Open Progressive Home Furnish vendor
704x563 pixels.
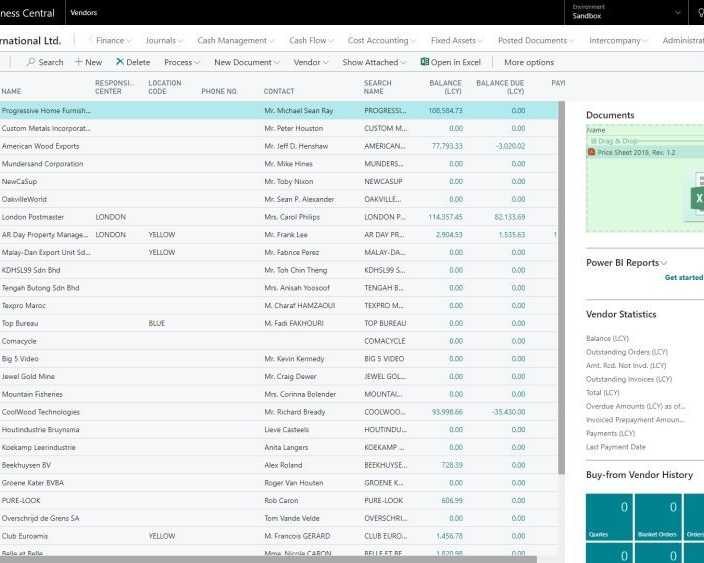[46, 110]
